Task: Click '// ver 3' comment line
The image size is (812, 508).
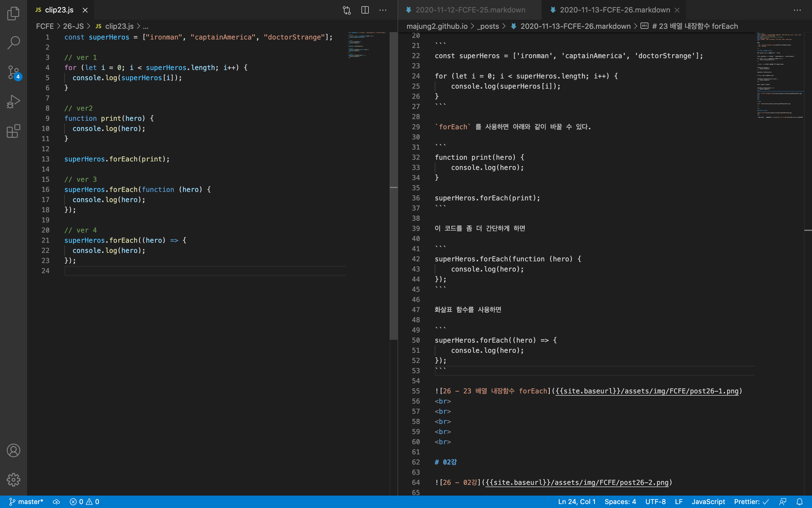Action: [x=81, y=179]
